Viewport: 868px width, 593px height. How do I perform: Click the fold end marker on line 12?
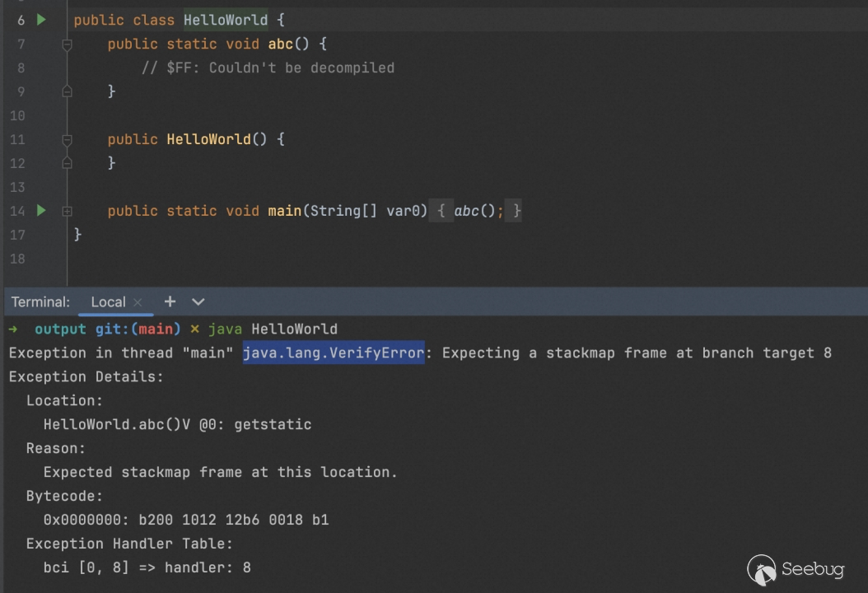(x=67, y=163)
